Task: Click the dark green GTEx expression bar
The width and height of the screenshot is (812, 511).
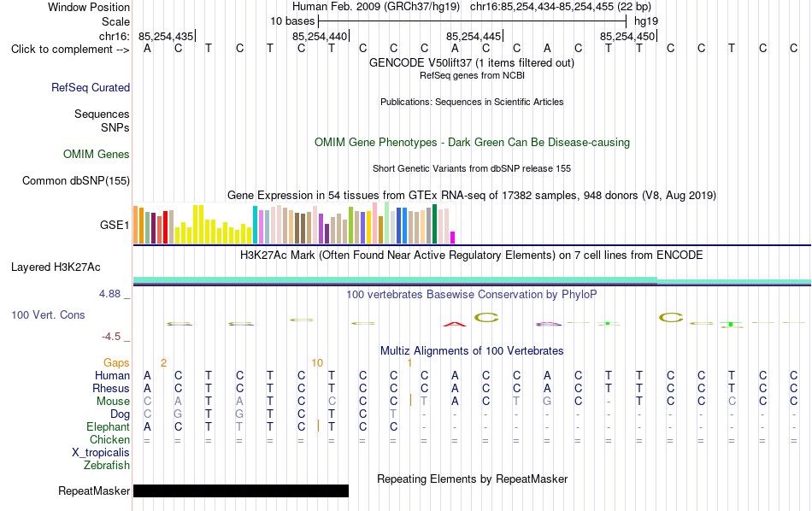Action: tap(434, 224)
